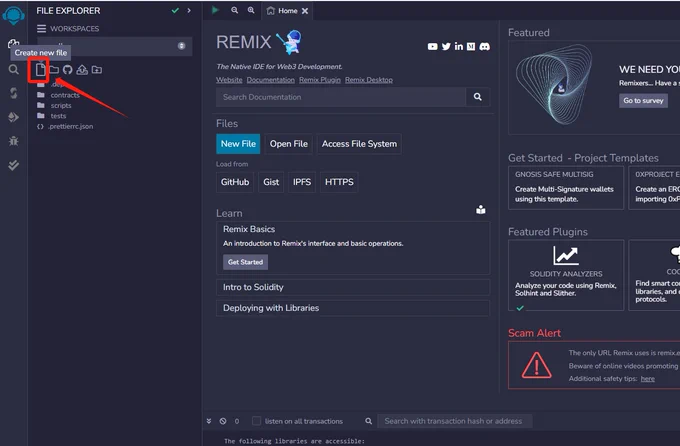Open the File Explorer plugin sidebar icon
The width and height of the screenshot is (680, 446).
(x=13, y=43)
